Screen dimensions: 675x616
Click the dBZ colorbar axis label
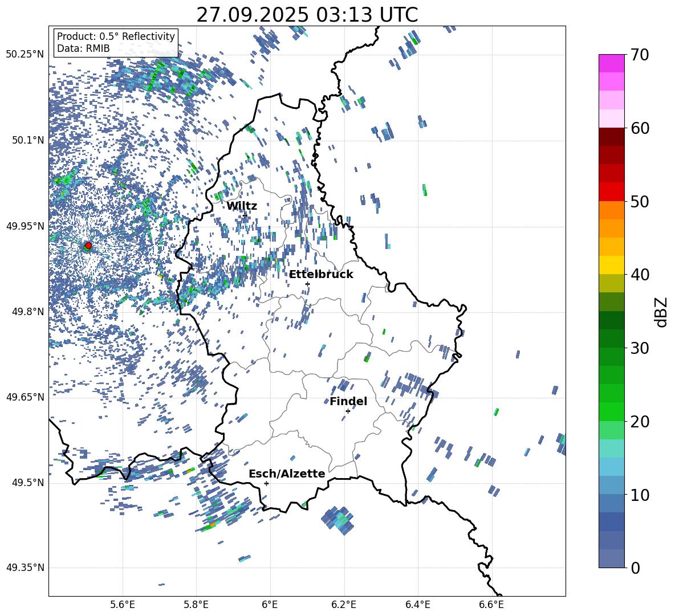(662, 312)
